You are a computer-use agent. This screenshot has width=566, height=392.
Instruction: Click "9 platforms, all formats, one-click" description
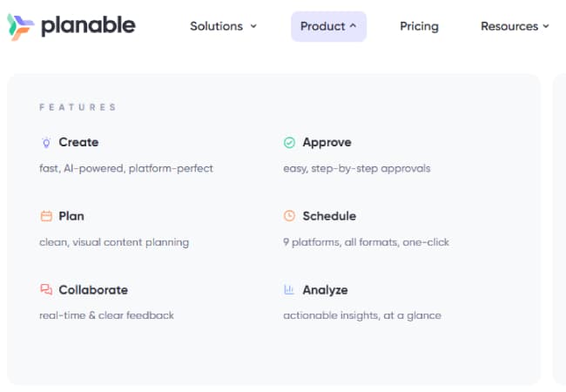point(366,242)
